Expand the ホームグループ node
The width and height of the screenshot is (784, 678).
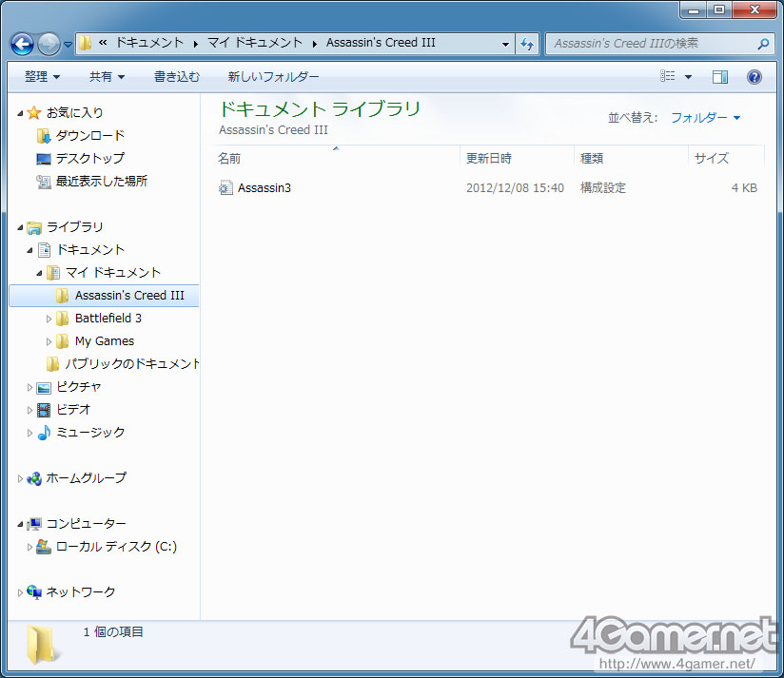20,478
